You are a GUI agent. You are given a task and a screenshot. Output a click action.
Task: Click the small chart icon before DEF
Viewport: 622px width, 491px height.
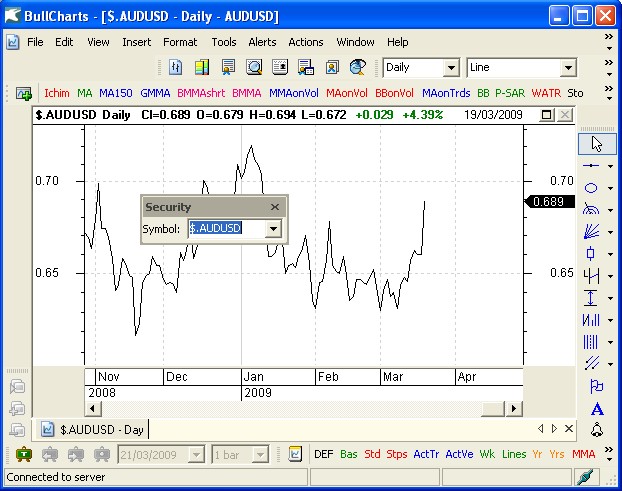[295, 454]
